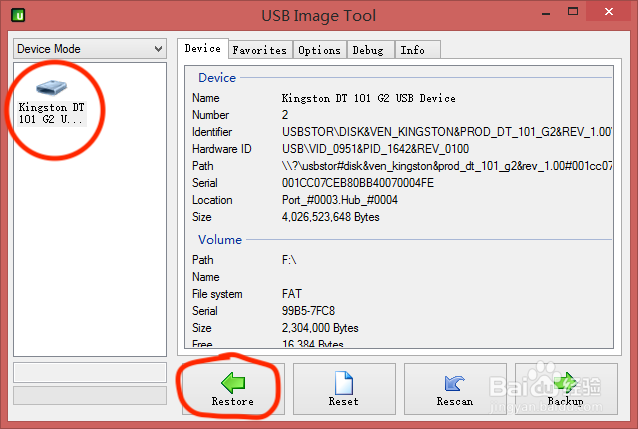The image size is (638, 429).
Task: Click the USB Image Tool app icon
Action: (18, 15)
